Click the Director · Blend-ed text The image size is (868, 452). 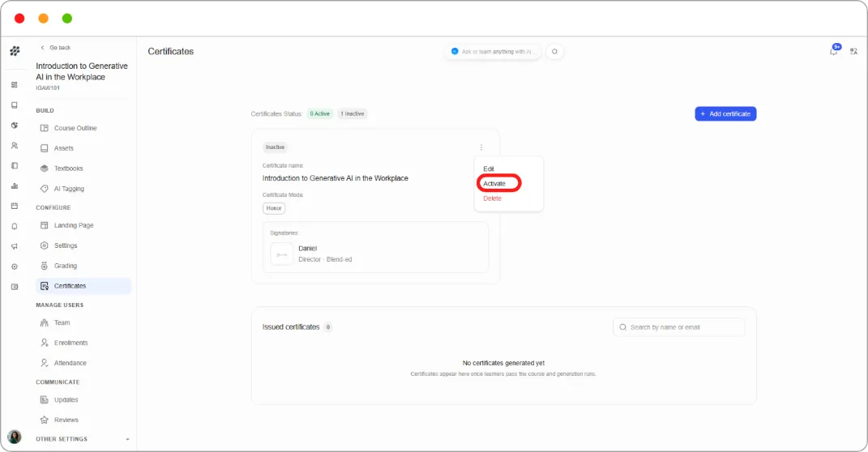(325, 259)
